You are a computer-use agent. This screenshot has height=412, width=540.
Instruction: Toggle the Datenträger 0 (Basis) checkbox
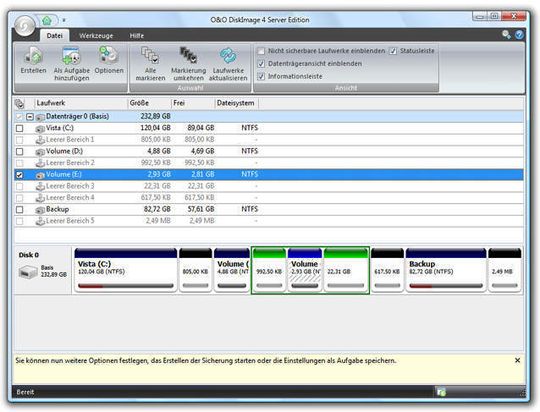20,117
